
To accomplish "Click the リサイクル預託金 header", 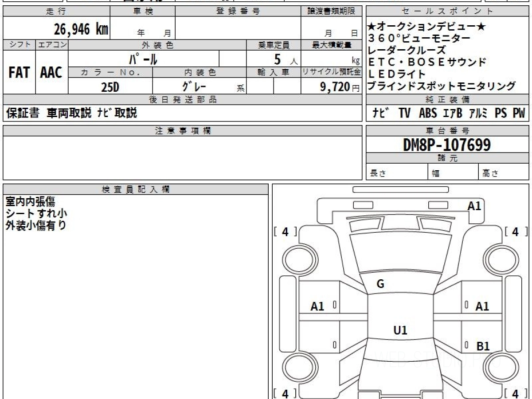I will pos(331,72).
